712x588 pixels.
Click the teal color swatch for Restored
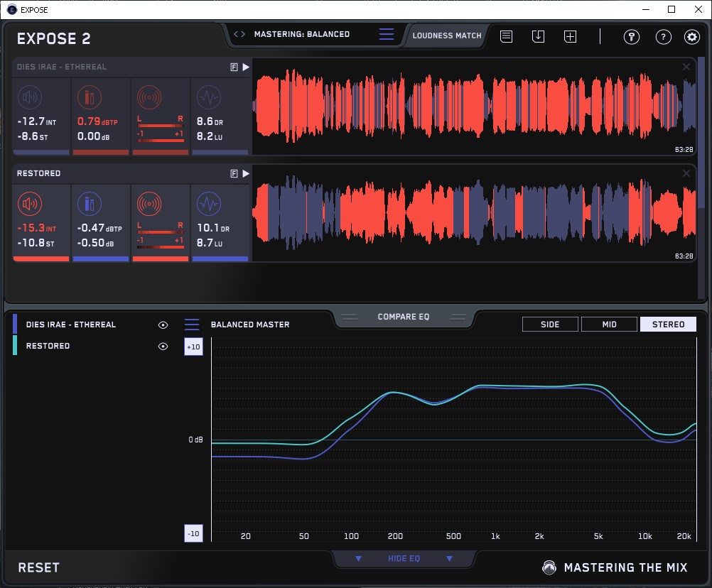[x=15, y=345]
